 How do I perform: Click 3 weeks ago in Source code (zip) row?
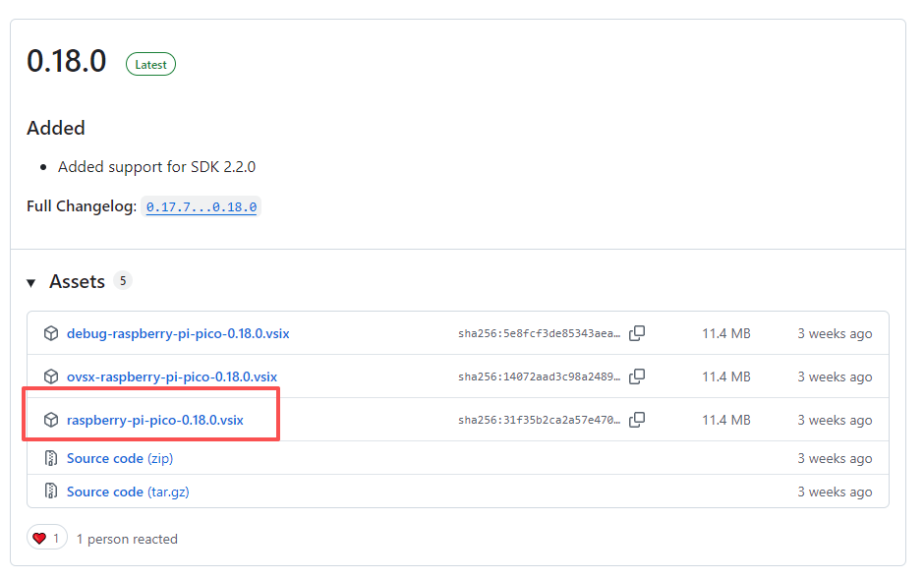tap(835, 458)
